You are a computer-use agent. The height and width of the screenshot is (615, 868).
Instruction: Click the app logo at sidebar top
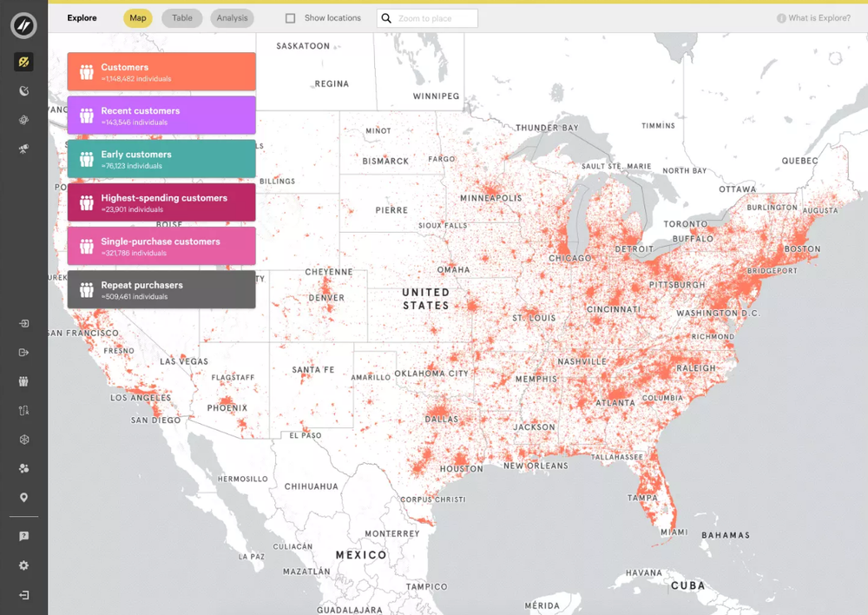click(23, 25)
